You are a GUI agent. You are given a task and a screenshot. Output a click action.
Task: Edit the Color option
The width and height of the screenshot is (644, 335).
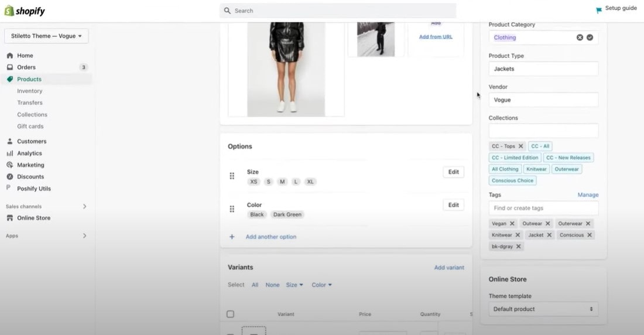tap(453, 205)
